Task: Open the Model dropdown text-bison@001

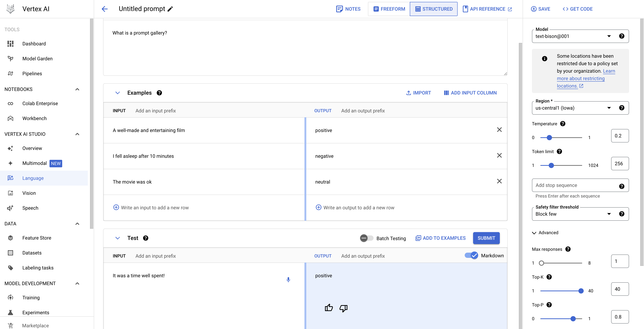Action: click(x=572, y=36)
